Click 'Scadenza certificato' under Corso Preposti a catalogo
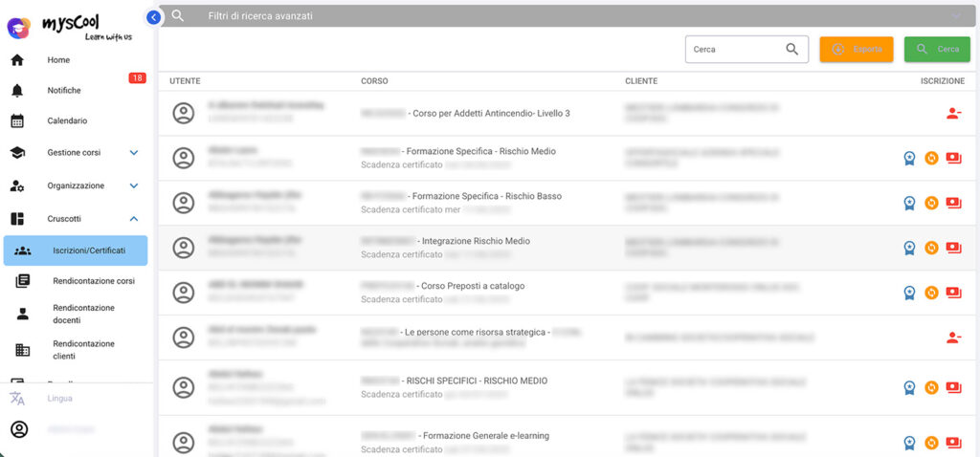Screen dimensions: 980x457 point(401,299)
